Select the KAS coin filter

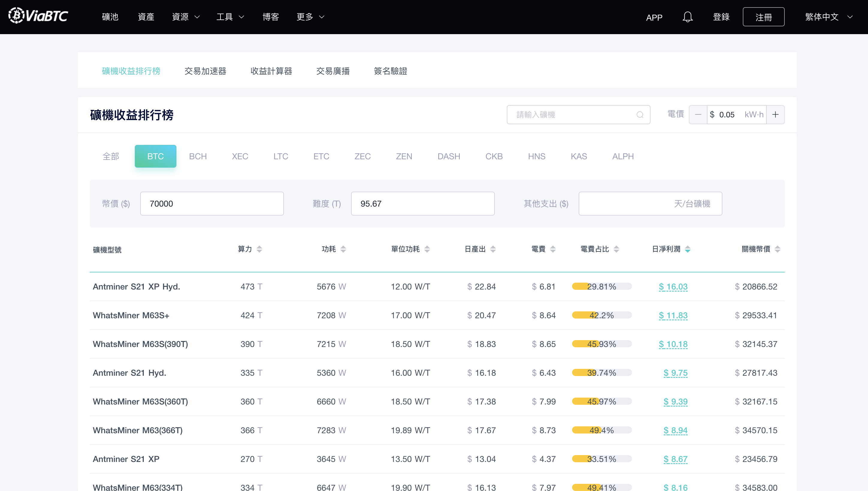coord(579,157)
